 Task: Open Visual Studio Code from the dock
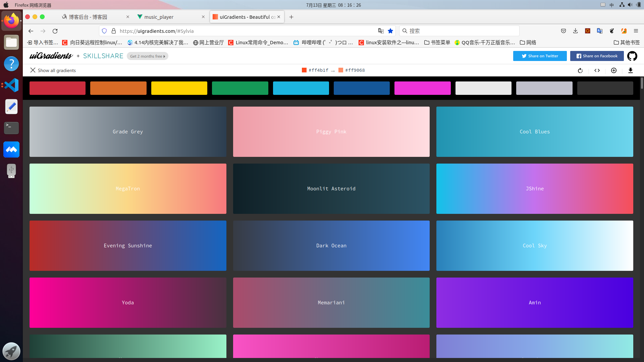pos(11,85)
